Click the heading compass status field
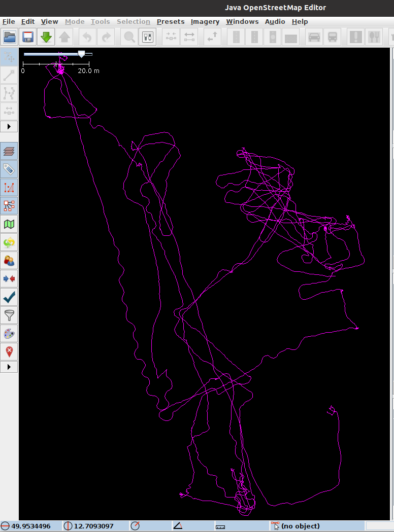This screenshot has width=394, height=532. (150, 526)
